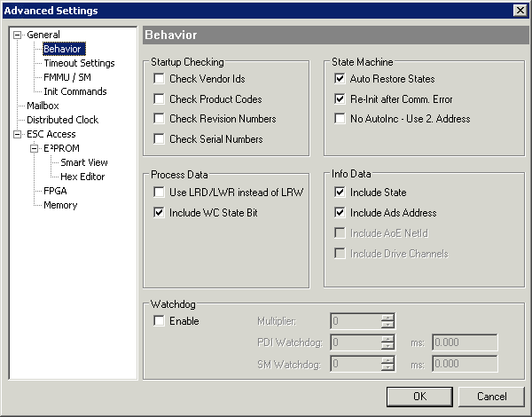
Task: Click the Startup Checking group label
Action: [187, 62]
